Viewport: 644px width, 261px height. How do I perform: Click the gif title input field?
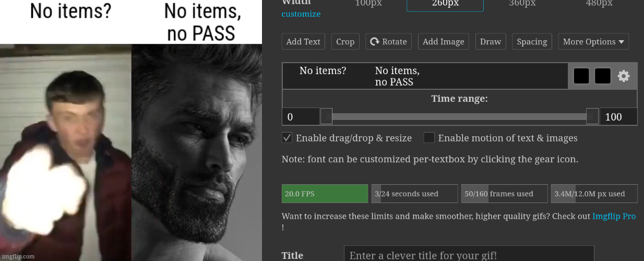pos(469,255)
